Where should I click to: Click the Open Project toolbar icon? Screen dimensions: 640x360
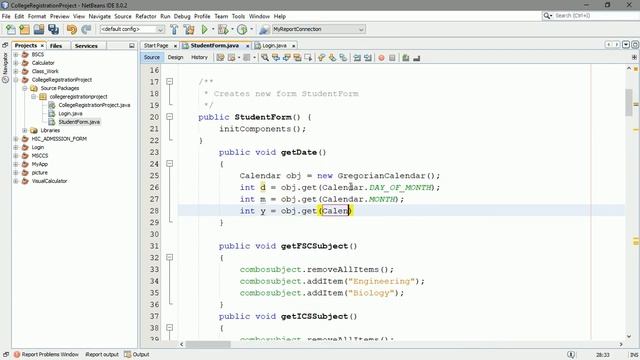click(39, 29)
